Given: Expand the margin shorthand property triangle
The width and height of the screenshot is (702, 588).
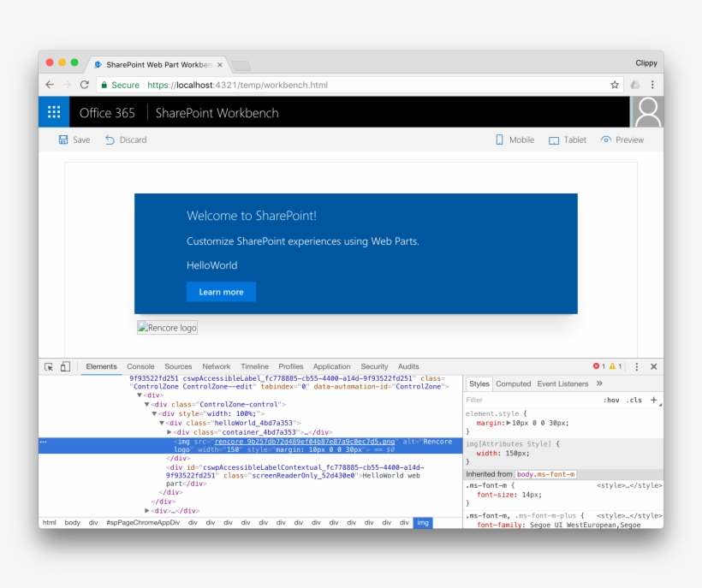Looking at the screenshot, I should coord(509,423).
